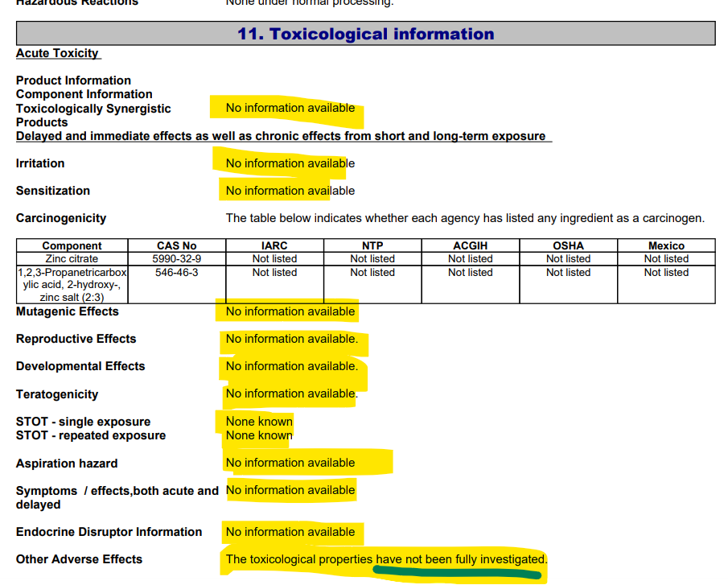Click 'Not listed' under NTP for Zinc citrate
728x585 pixels.
372,258
